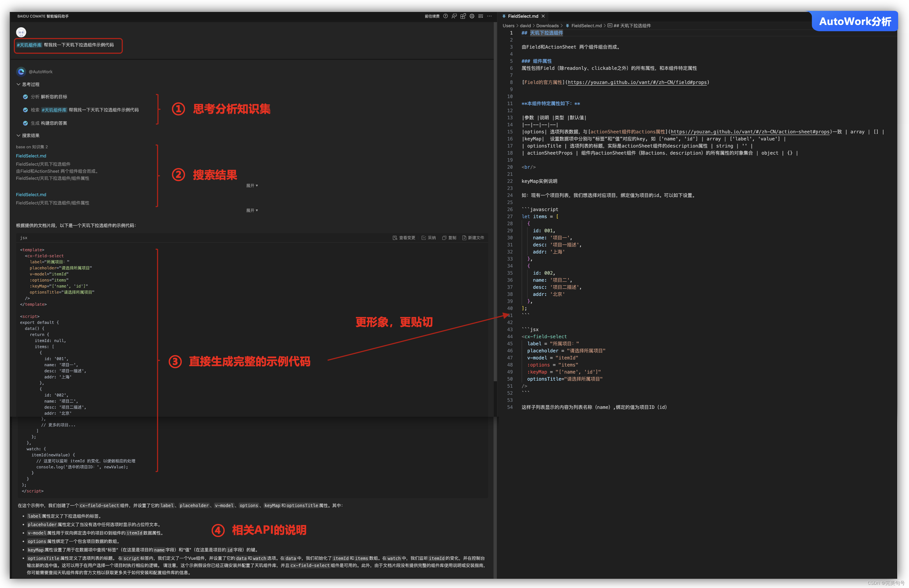Click the AutoWork assistant logo icon
Image resolution: width=909 pixels, height=588 pixels.
(21, 72)
